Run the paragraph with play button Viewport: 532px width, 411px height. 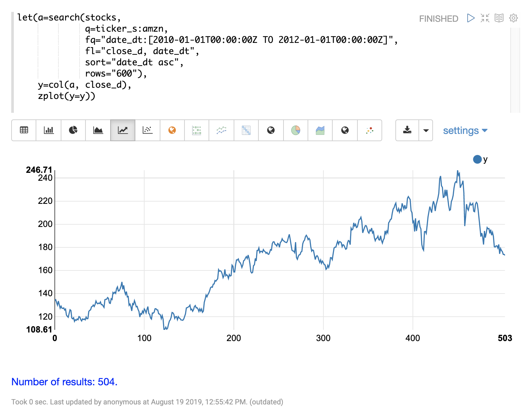pos(471,18)
